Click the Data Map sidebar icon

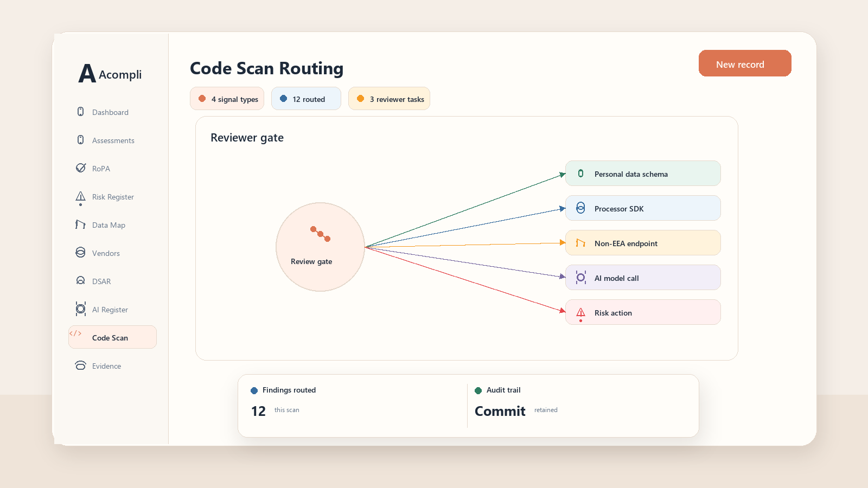80,224
